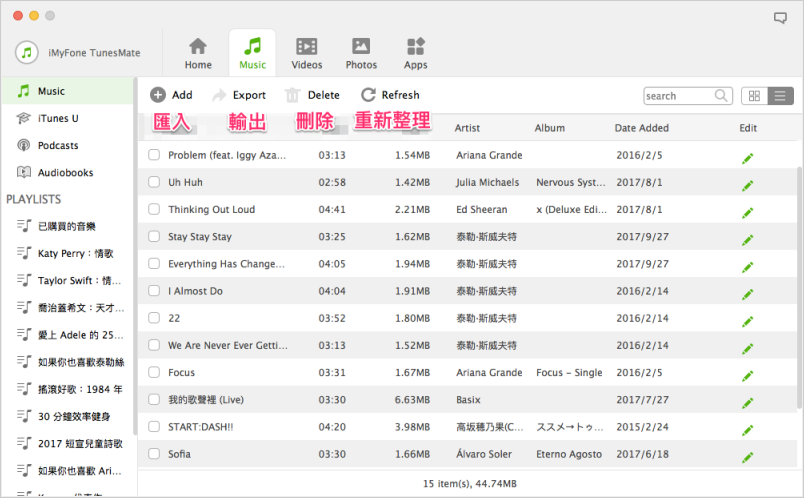This screenshot has height=498, width=804.
Task: Click the sidebar vertical scrollbar
Action: (135, 256)
